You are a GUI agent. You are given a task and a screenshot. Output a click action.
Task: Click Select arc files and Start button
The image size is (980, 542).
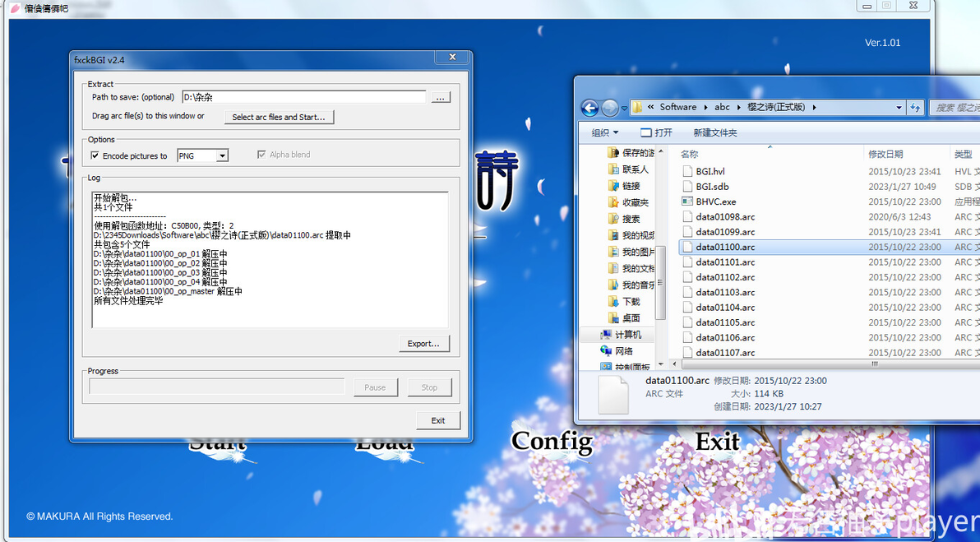coord(279,117)
